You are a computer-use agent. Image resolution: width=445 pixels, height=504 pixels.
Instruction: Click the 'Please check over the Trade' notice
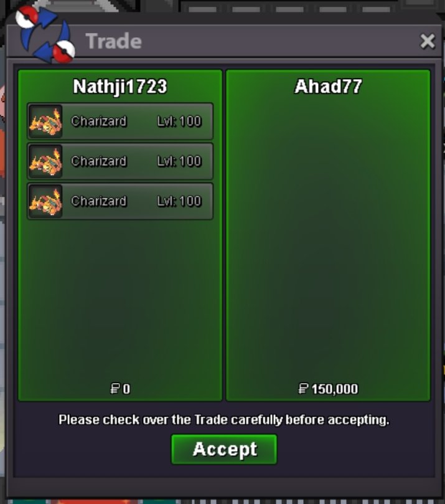coord(224,420)
